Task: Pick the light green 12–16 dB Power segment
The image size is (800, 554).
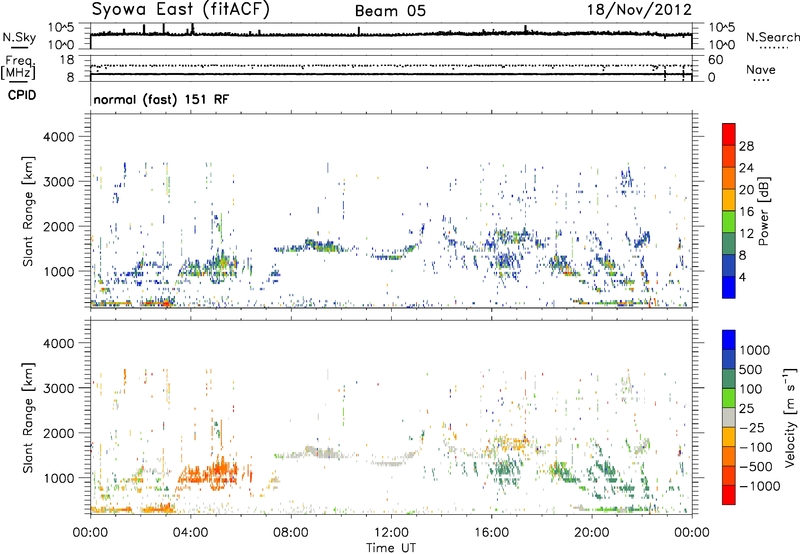Action: coord(729,222)
